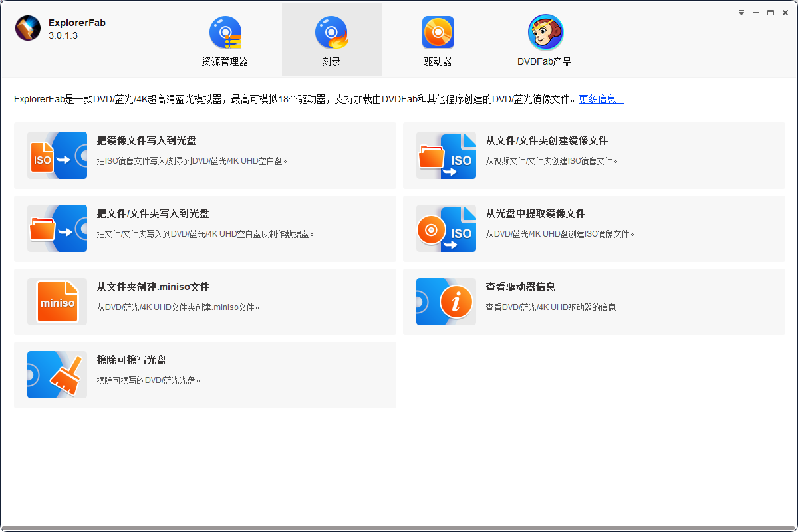The height and width of the screenshot is (532, 798).
Task: Switch to the 刻录 tab label
Action: [x=332, y=61]
